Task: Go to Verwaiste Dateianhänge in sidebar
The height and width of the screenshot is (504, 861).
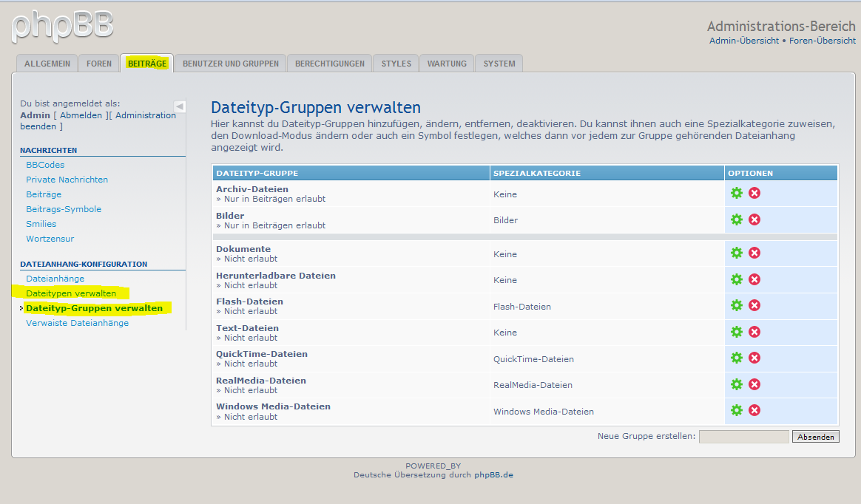Action: [77, 323]
